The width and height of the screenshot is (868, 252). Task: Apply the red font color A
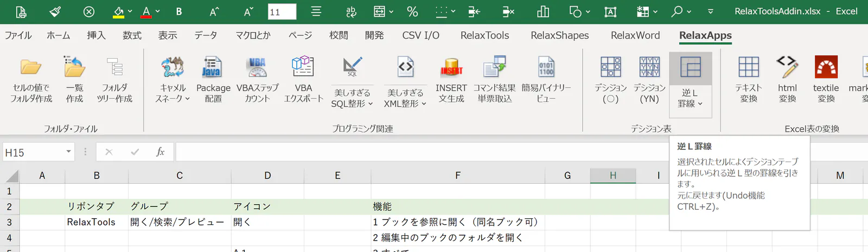(x=146, y=11)
